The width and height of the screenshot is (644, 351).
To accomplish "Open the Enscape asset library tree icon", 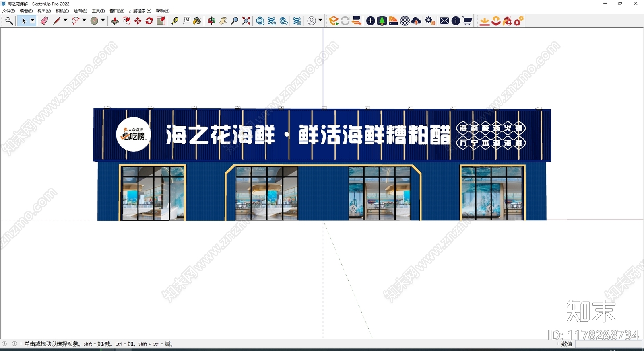I will 382,21.
